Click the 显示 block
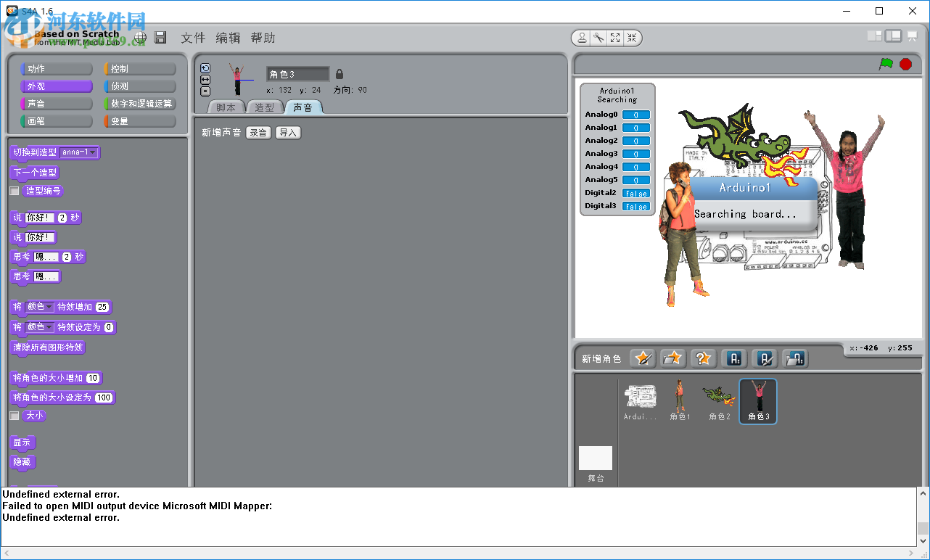Viewport: 930px width, 560px height. click(22, 442)
